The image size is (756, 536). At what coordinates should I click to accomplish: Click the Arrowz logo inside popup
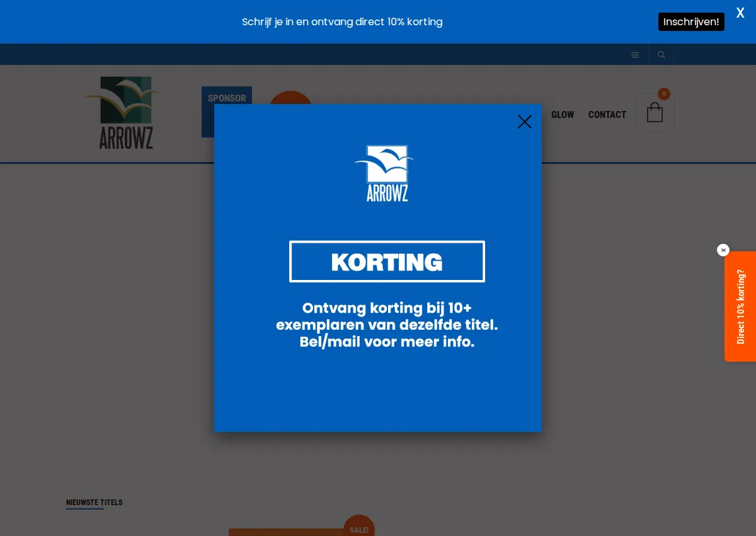pyautogui.click(x=386, y=173)
